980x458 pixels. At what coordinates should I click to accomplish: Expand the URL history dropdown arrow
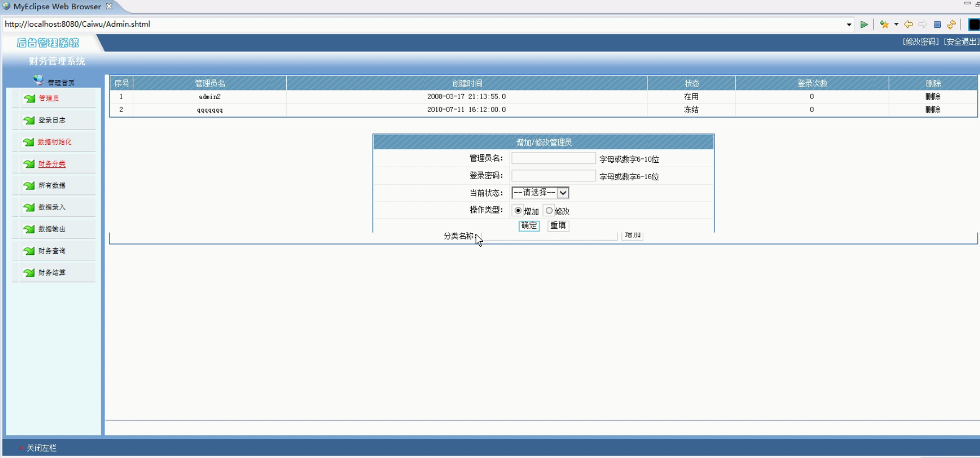[849, 25]
